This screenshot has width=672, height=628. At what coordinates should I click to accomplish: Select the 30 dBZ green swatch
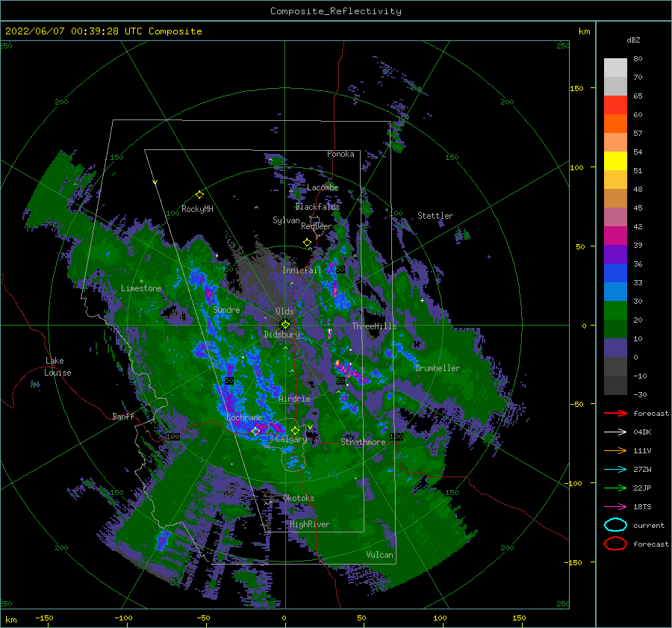(615, 310)
